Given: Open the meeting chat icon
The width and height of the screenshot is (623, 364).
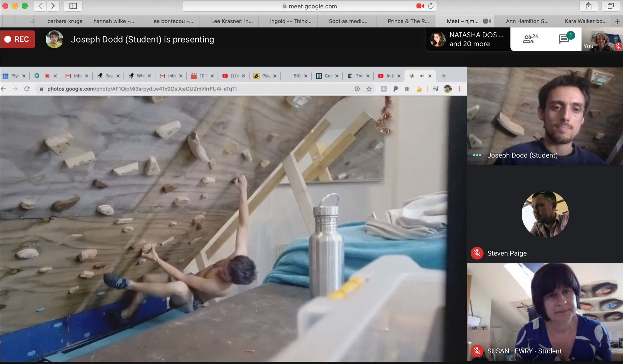Looking at the screenshot, I should tap(564, 39).
